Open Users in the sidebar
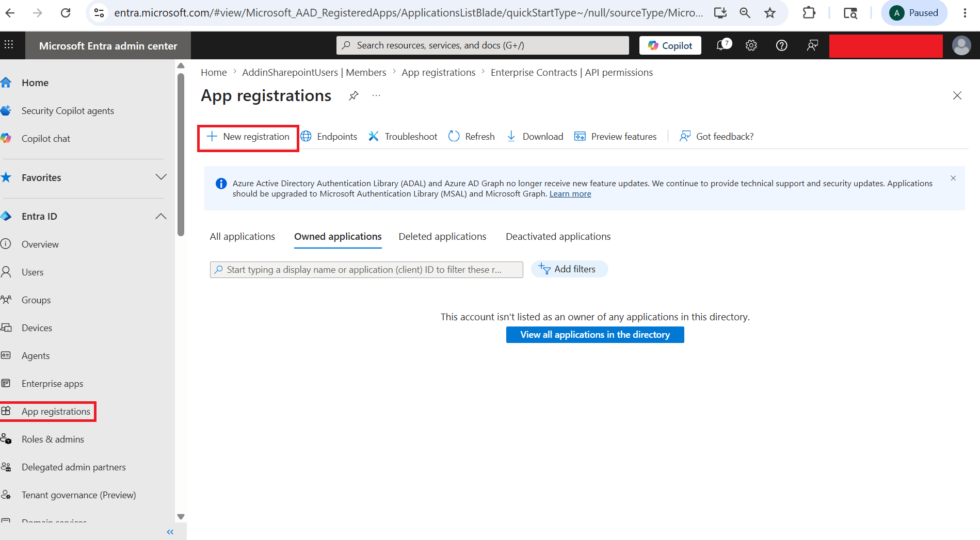Image resolution: width=980 pixels, height=540 pixels. 32,272
